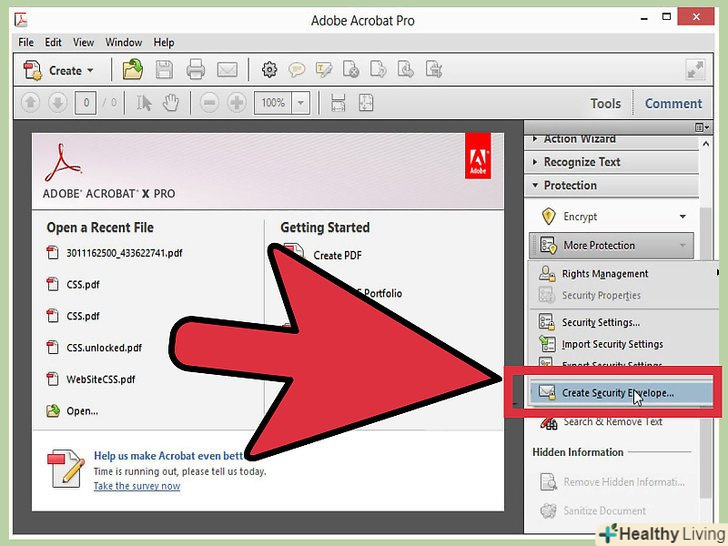Click the zoom in plus button
The width and height of the screenshot is (728, 546).
pyautogui.click(x=237, y=103)
